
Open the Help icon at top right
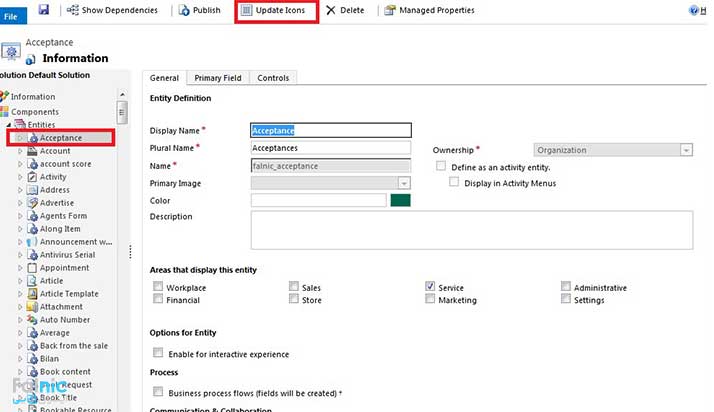(x=694, y=10)
